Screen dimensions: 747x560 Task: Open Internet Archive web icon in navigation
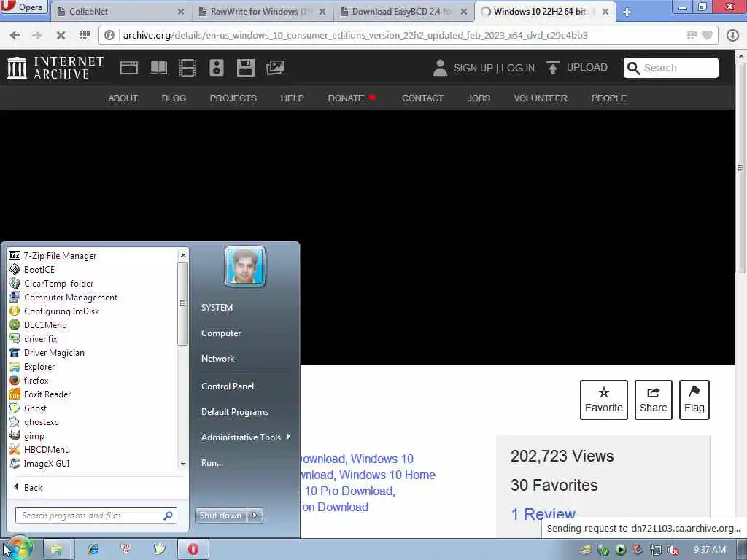pos(128,68)
